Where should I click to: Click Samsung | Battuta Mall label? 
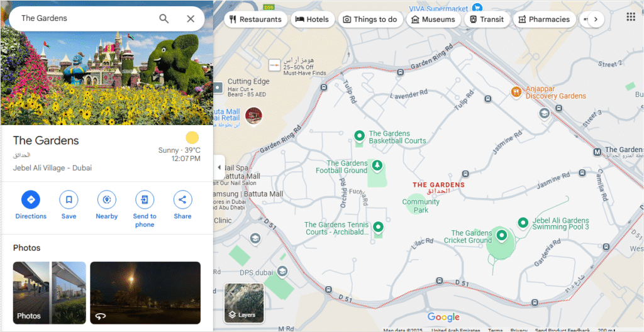[248, 194]
